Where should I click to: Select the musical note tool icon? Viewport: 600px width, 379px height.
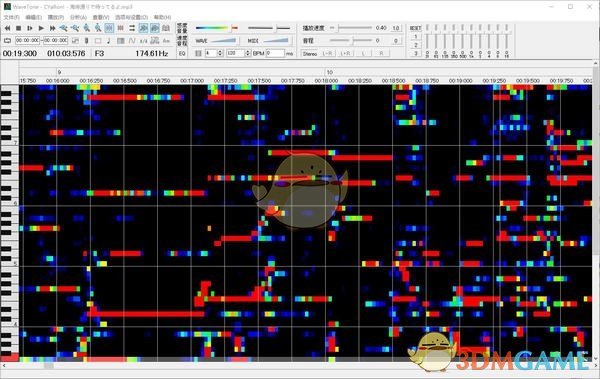click(109, 41)
